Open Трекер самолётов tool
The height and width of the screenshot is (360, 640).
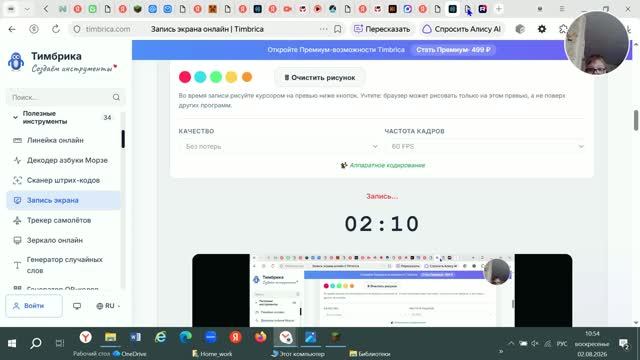pyautogui.click(x=64, y=220)
